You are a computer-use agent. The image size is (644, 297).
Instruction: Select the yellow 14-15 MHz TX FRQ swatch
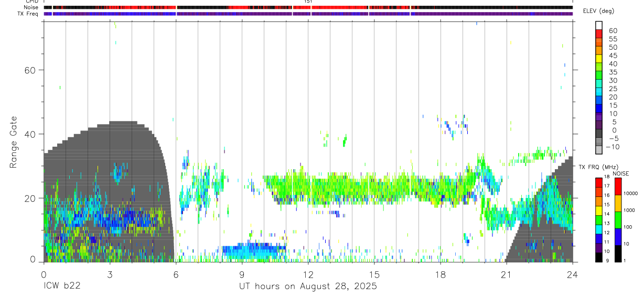(x=599, y=210)
